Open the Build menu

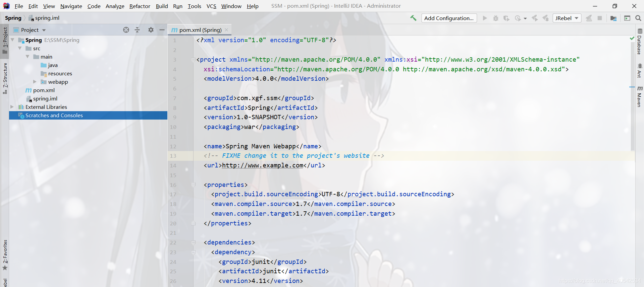[162, 6]
